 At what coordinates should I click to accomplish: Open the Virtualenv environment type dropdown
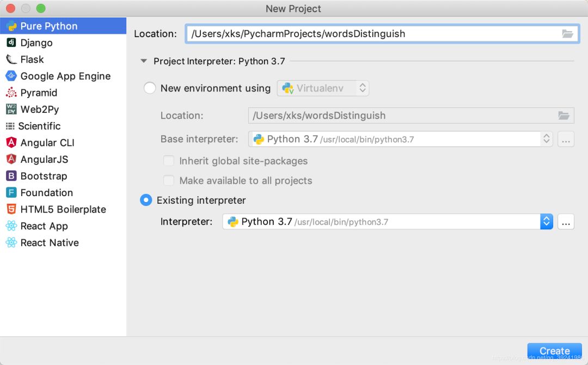point(323,88)
